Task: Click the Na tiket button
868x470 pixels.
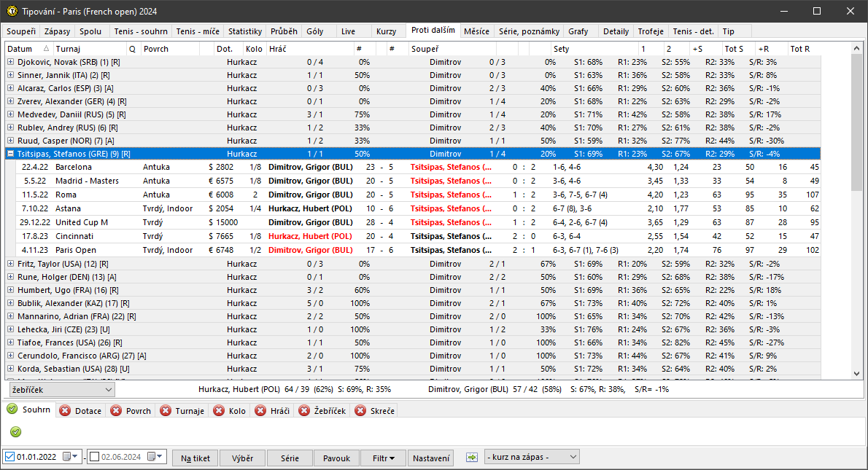Action: (195, 458)
